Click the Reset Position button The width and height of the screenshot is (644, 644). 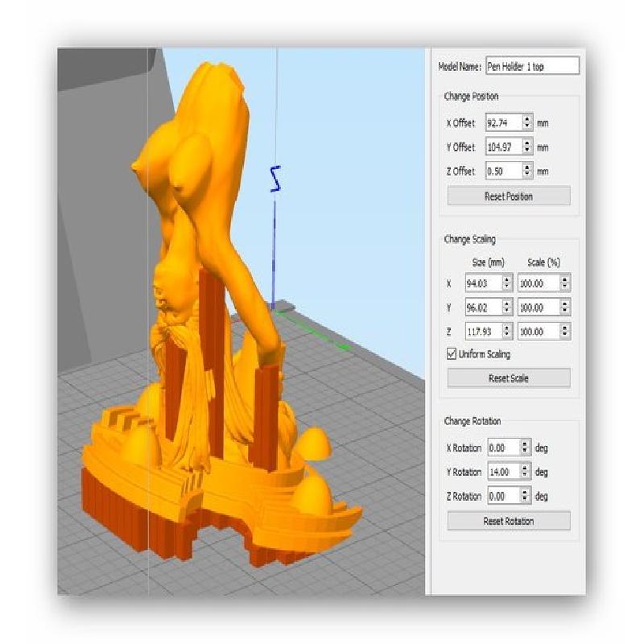(509, 196)
